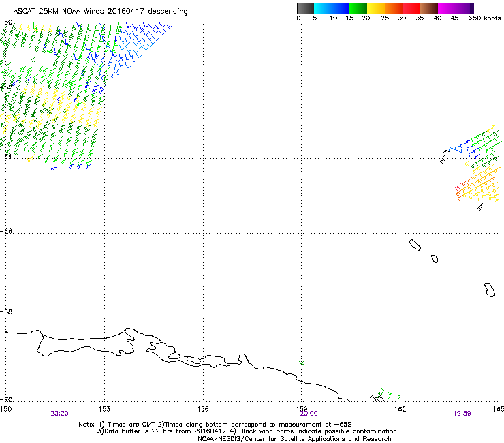Click the orange 25-30 knots legend band
Screen dimensions: 504x443
coord(394,8)
